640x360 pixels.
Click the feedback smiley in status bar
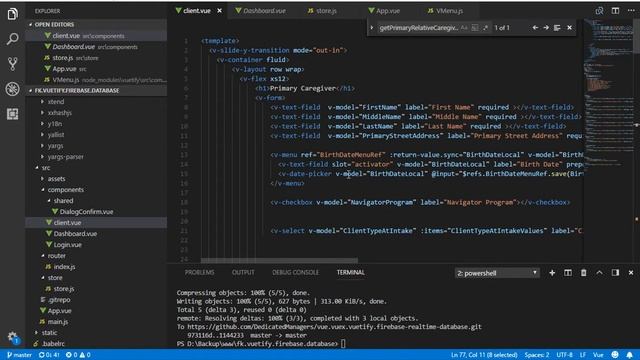point(615,355)
